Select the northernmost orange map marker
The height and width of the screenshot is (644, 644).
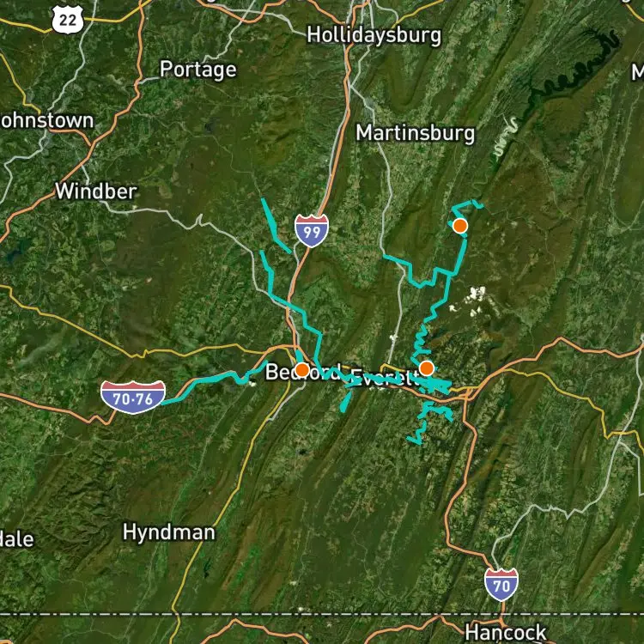pyautogui.click(x=460, y=226)
